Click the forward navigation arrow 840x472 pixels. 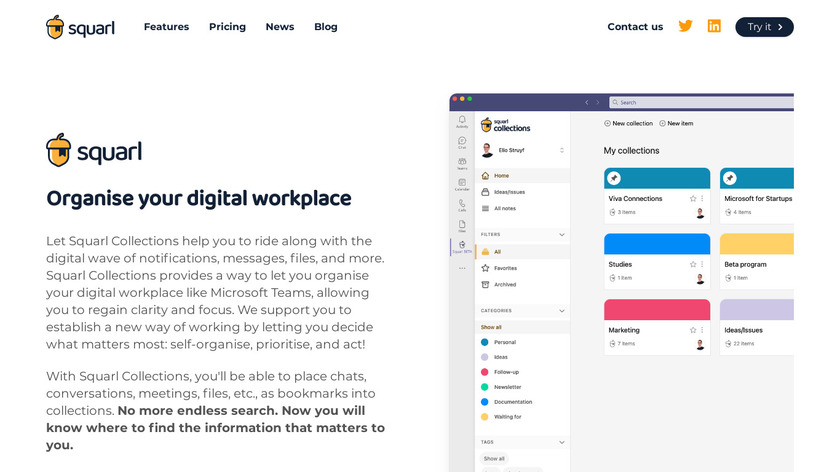598,102
